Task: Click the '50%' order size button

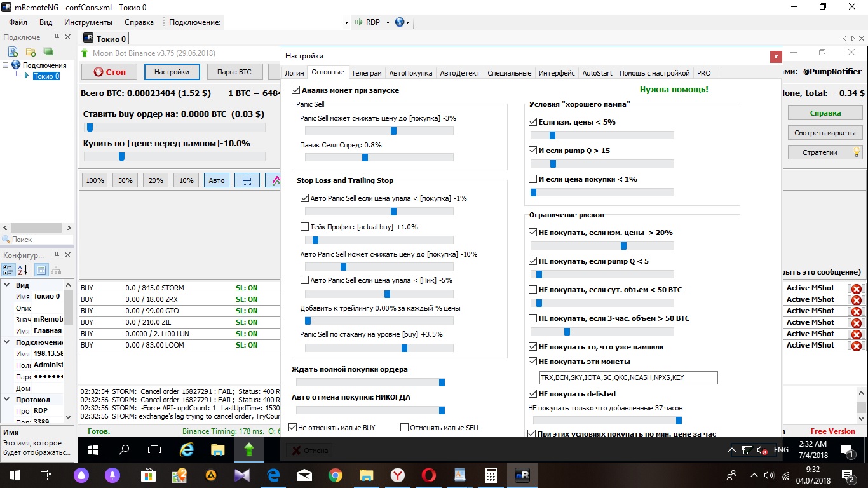Action: click(125, 180)
